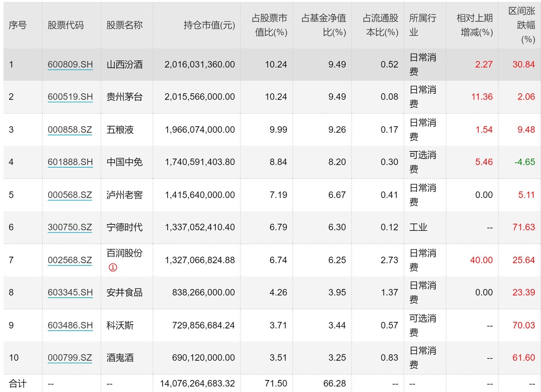
Task: Click holding value 690,120,000.00
Action: coord(203,357)
